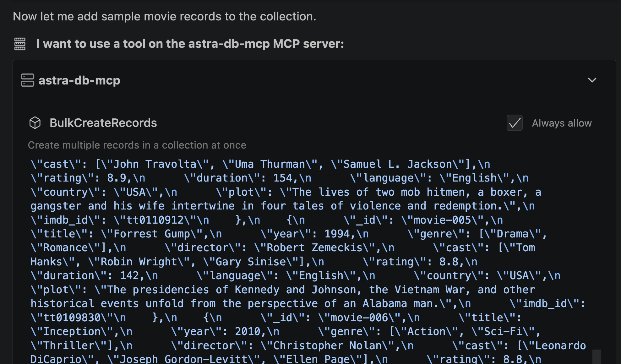Click the rating 8.9 duration 154 line
This screenshot has width=621, height=364.
(x=280, y=178)
